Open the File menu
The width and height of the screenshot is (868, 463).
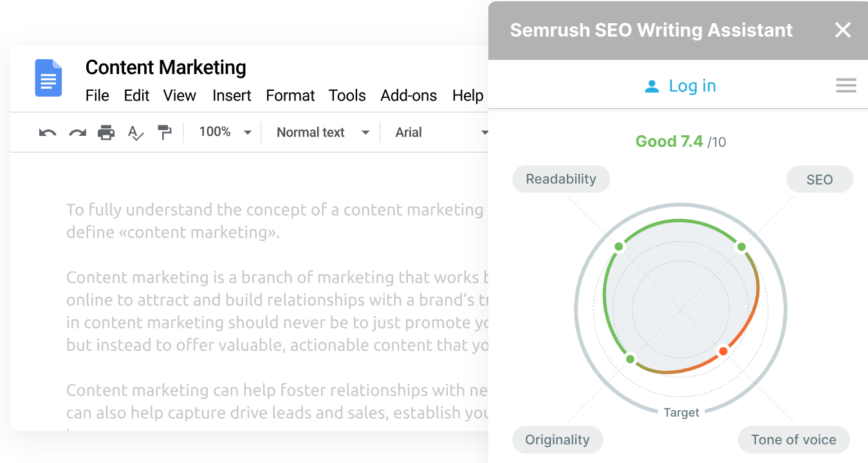coord(97,96)
